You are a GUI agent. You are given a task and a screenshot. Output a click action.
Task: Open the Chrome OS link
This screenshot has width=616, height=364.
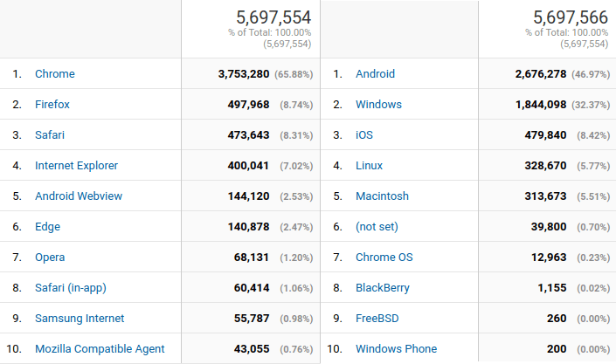(x=384, y=258)
